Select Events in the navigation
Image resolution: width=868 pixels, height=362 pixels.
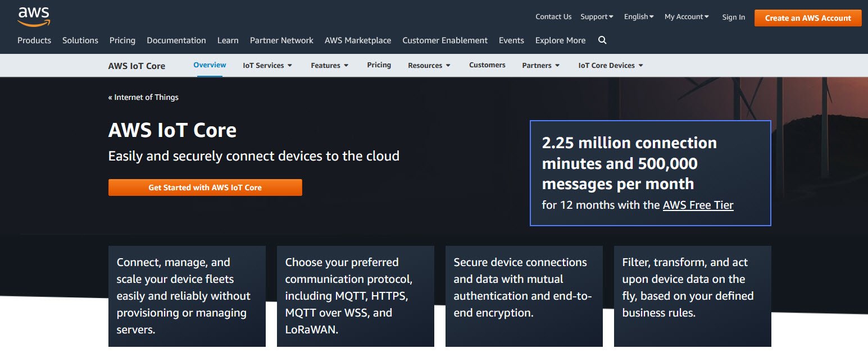click(x=511, y=40)
